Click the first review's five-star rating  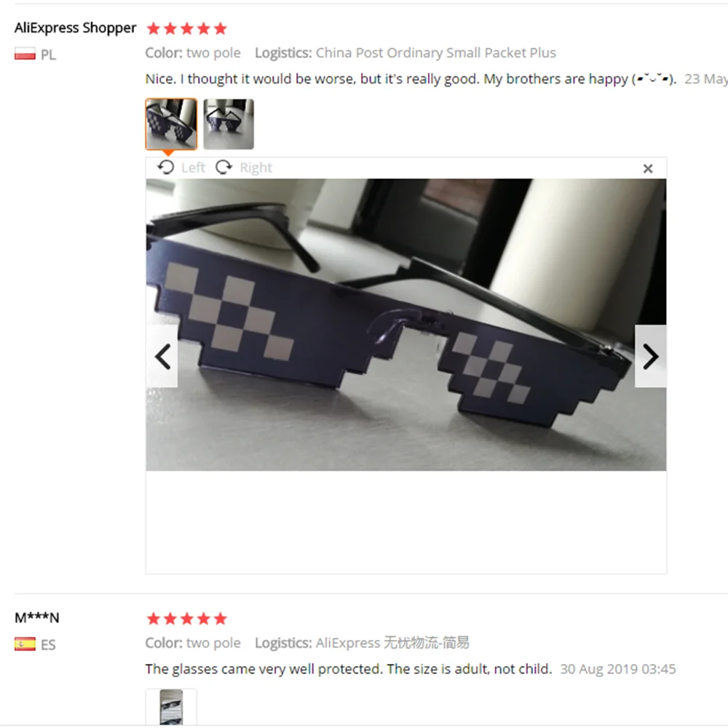point(186,29)
